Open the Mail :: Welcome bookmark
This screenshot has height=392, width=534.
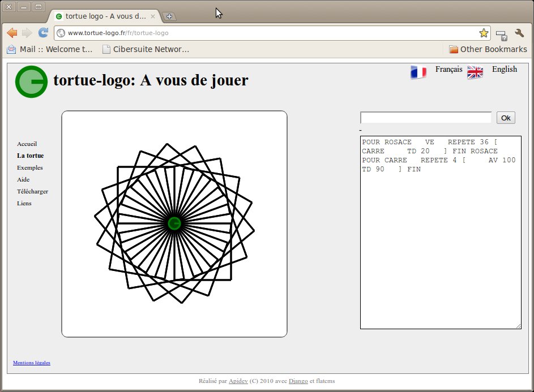(x=50, y=49)
